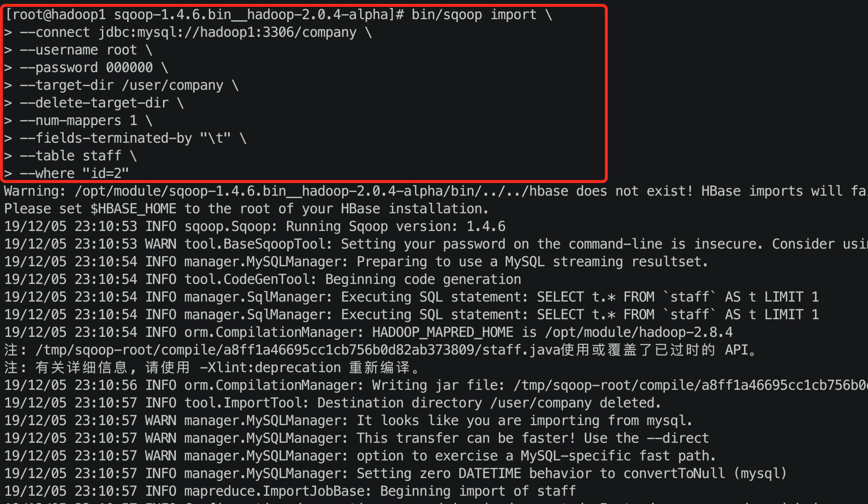
Task: Click the "bin/sqoop import" command text
Action: 474,15
